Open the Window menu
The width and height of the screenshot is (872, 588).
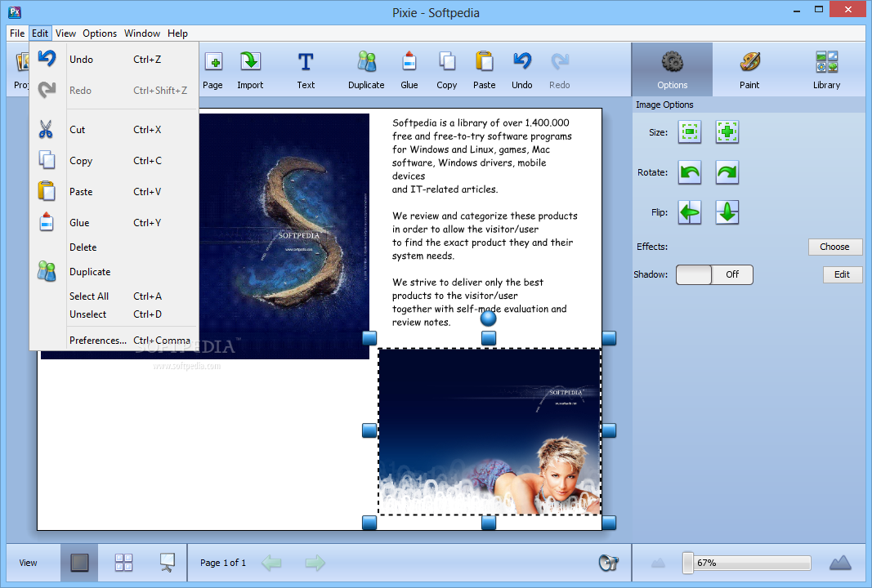point(142,33)
